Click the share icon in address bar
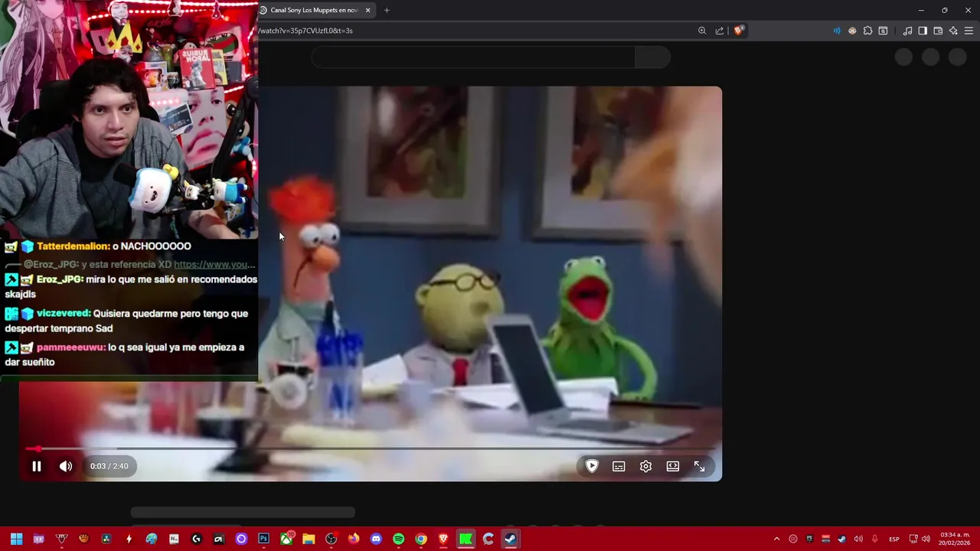980x551 pixels. click(720, 31)
